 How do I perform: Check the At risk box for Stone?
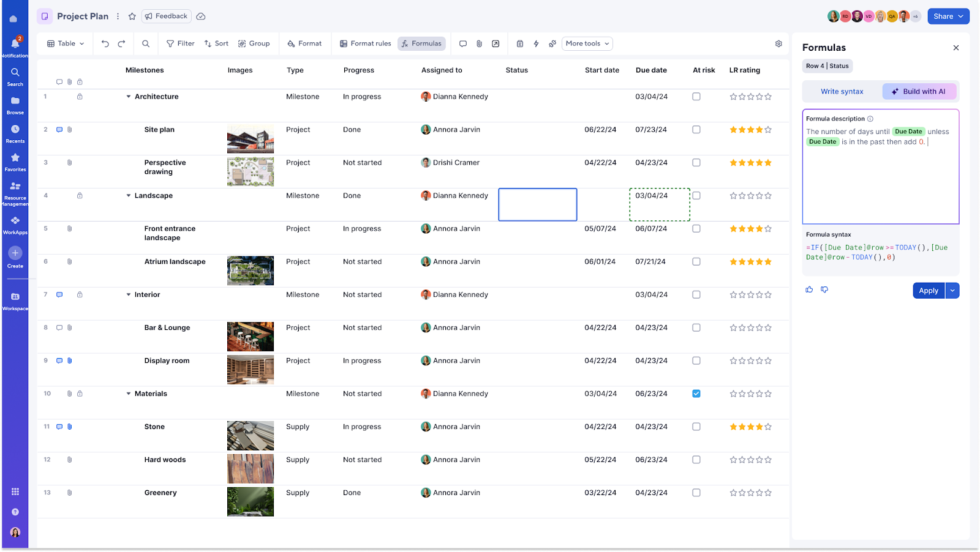pyautogui.click(x=696, y=427)
